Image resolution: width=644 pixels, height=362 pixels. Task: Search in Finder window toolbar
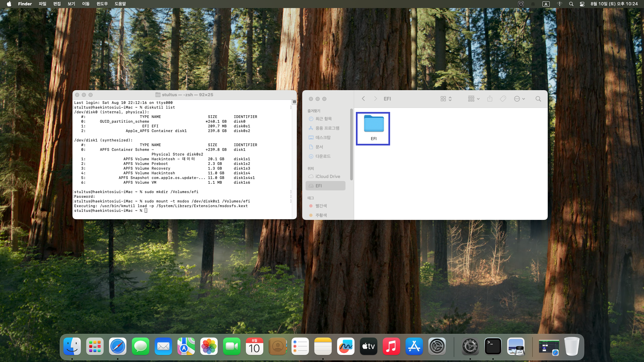click(x=538, y=99)
